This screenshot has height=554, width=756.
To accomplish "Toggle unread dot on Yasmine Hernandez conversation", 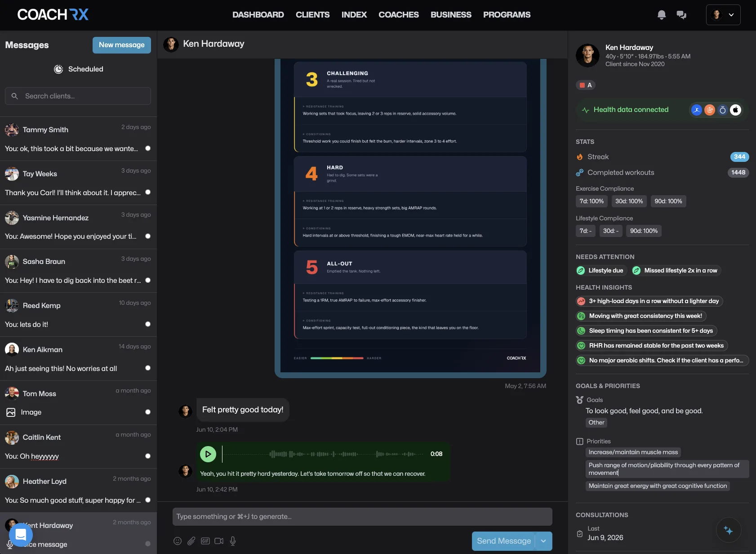I will [x=148, y=236].
